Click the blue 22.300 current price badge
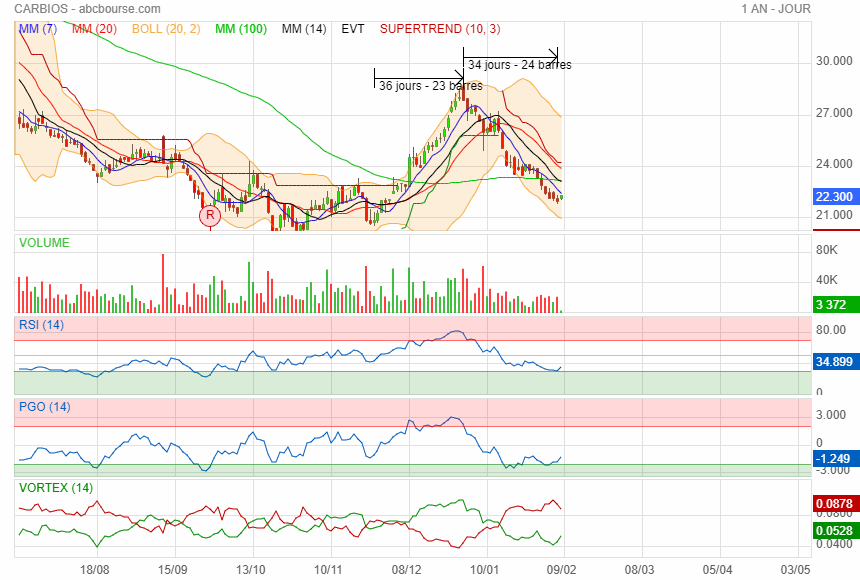This screenshot has height=580, width=860. click(x=834, y=196)
